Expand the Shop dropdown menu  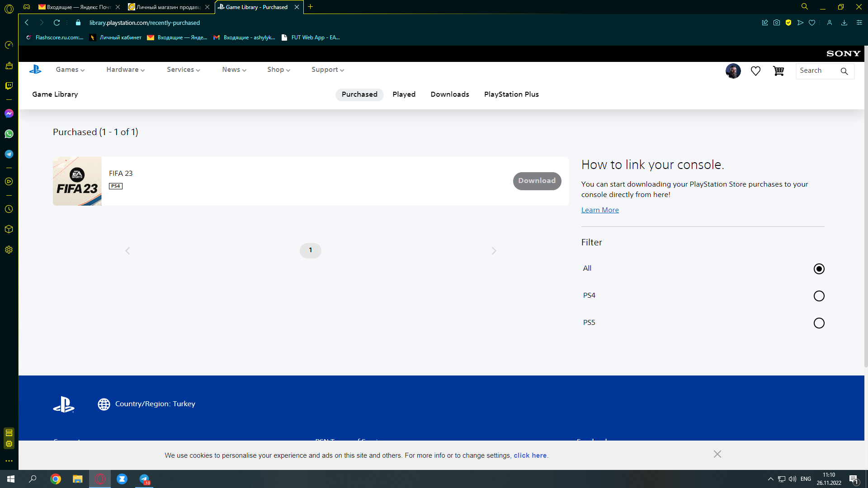[x=278, y=70]
